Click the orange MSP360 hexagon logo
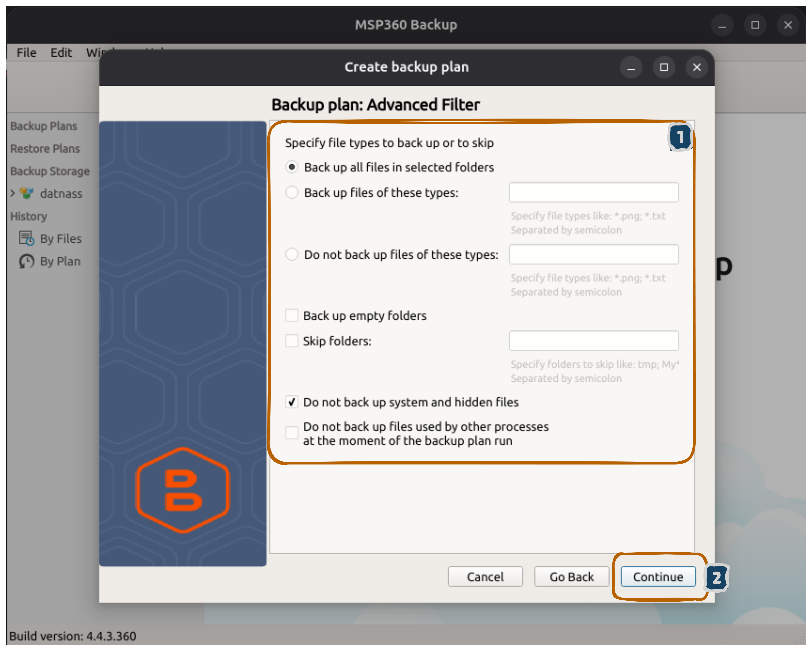This screenshot has height=651, width=812. pyautogui.click(x=183, y=490)
